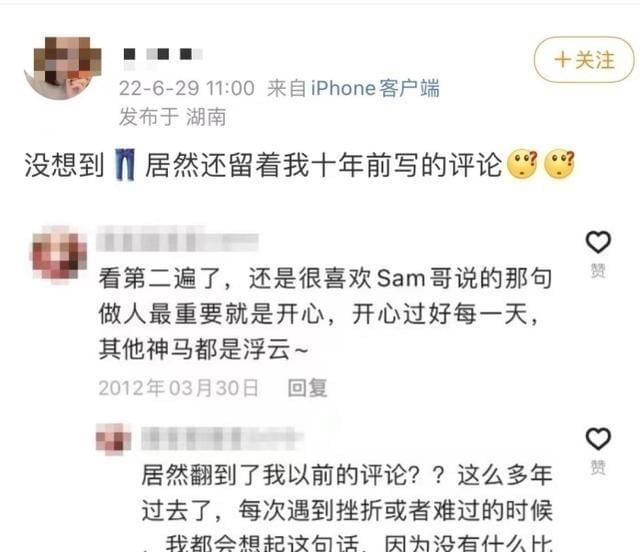Image resolution: width=640 pixels, height=552 pixels.
Task: Click the jeans emoji in post text
Action: pyautogui.click(x=125, y=165)
